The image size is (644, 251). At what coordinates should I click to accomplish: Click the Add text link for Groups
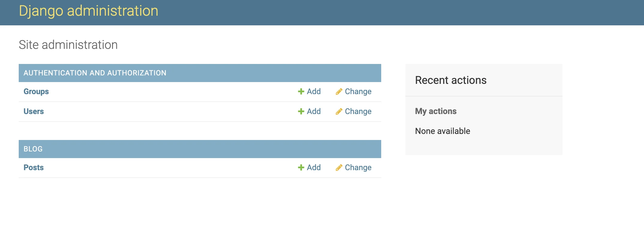coord(314,91)
